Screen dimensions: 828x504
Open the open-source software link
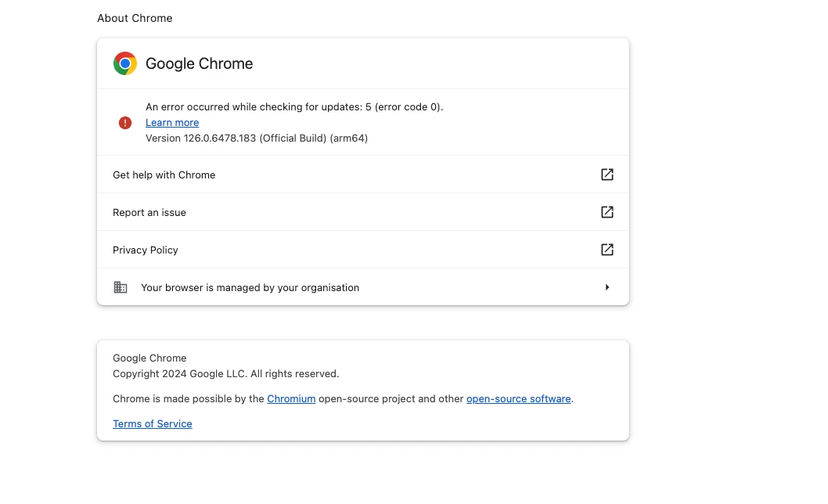pyautogui.click(x=519, y=399)
